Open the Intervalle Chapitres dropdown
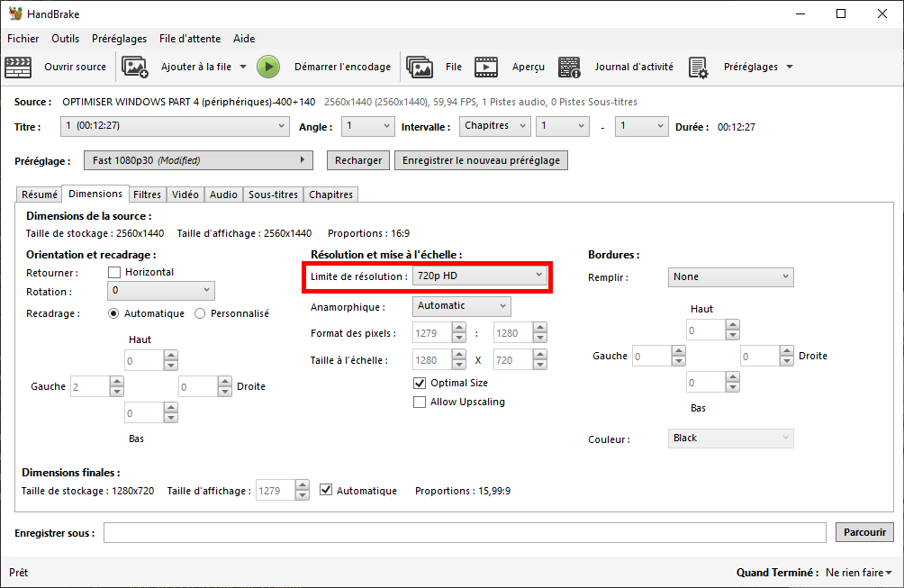The height and width of the screenshot is (588, 904). pos(494,126)
